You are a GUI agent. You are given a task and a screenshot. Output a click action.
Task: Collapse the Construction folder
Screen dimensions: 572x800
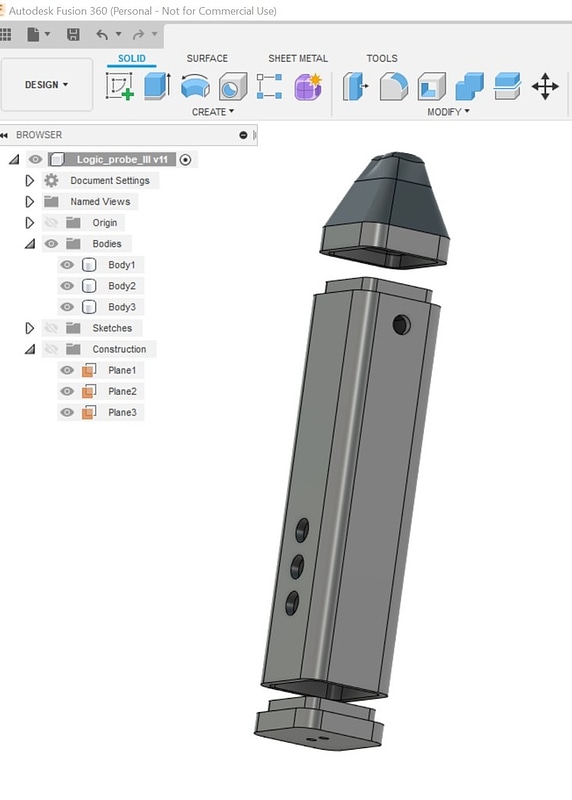tap(30, 349)
